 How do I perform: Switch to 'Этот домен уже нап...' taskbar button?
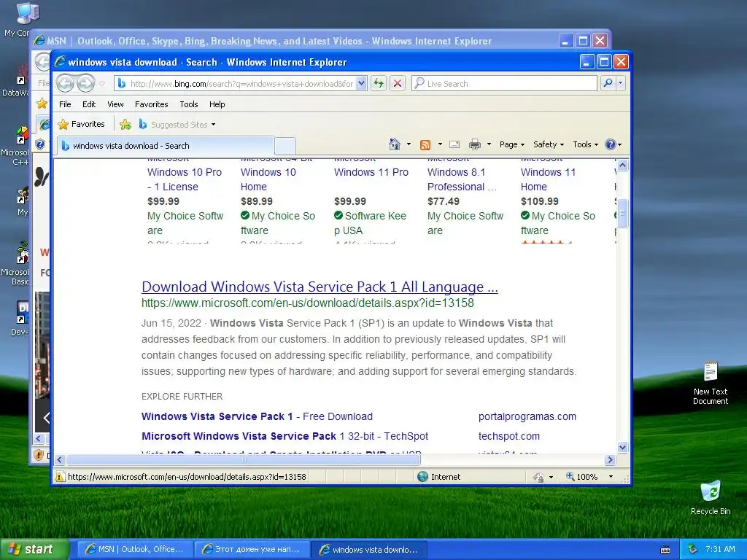click(x=252, y=549)
